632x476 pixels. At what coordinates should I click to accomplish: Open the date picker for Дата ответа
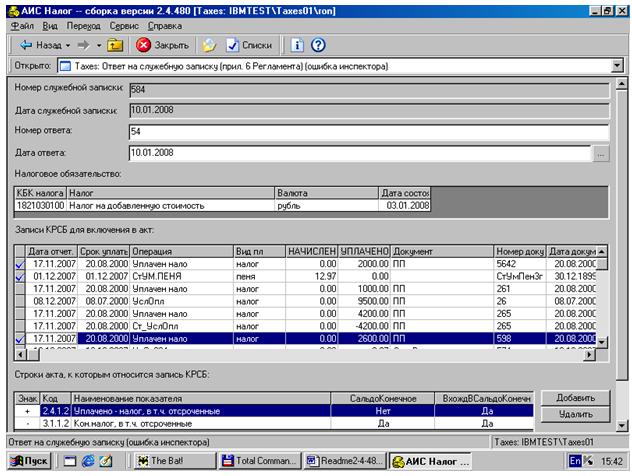(600, 154)
